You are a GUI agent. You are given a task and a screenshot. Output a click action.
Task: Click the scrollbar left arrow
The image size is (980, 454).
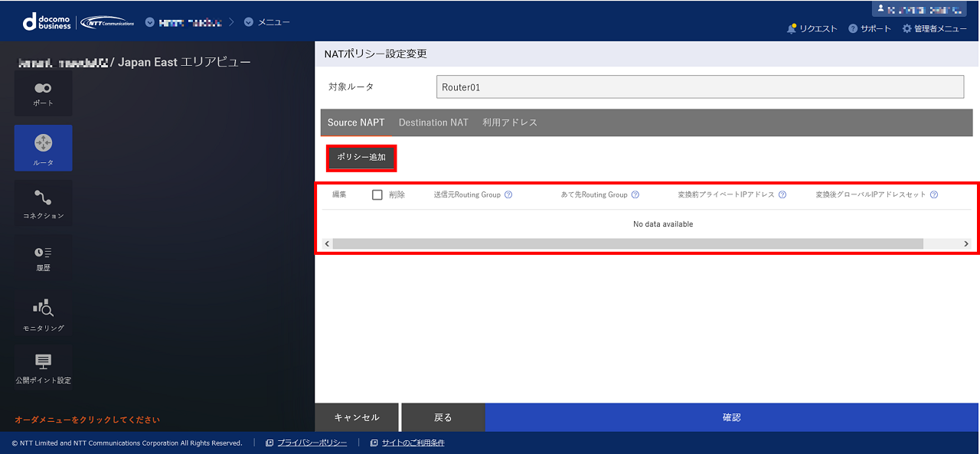pyautogui.click(x=327, y=243)
